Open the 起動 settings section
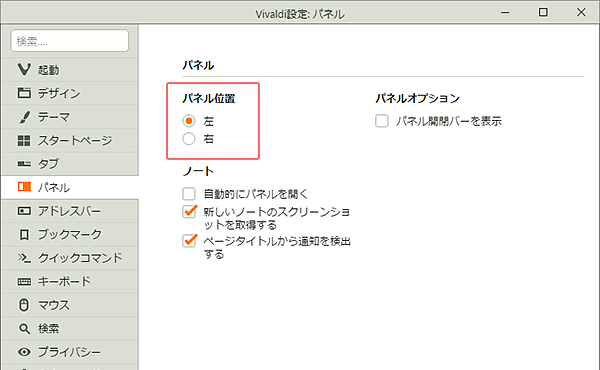Image resolution: width=600 pixels, height=370 pixels. pos(70,70)
